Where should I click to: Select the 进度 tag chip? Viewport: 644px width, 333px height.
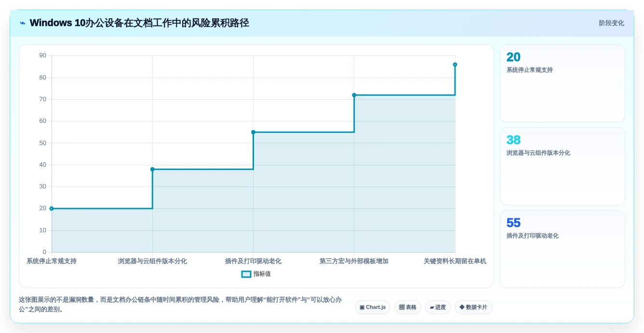click(x=438, y=307)
